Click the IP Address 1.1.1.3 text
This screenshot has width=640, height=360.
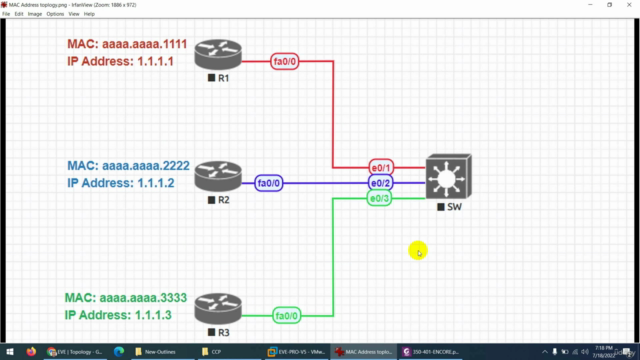click(118, 315)
